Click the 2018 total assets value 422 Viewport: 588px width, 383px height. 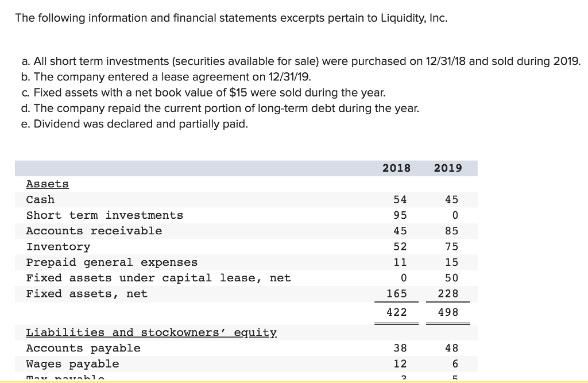click(396, 312)
